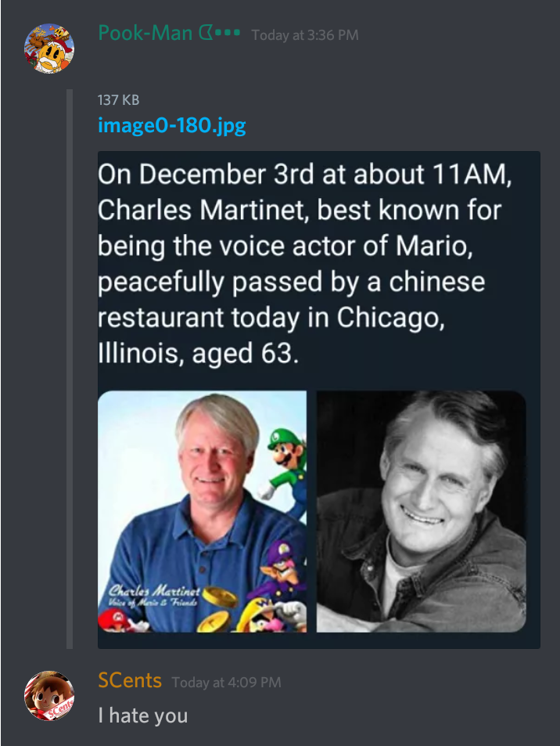
Task: Click the Mario character in the photo
Action: pos(116,620)
